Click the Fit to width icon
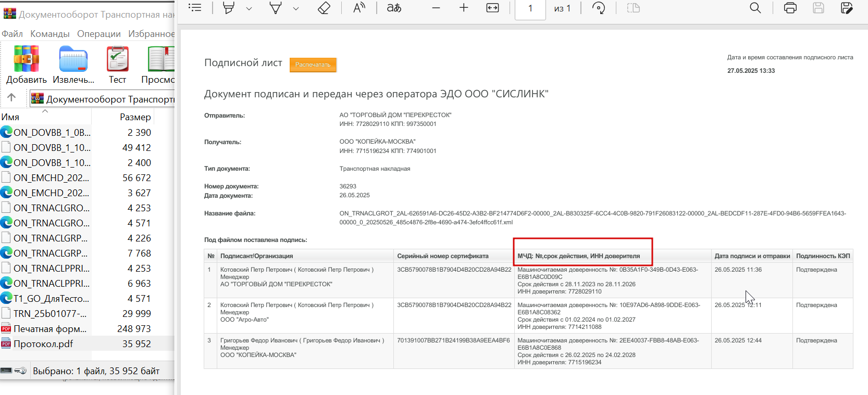868x395 pixels. tap(492, 8)
